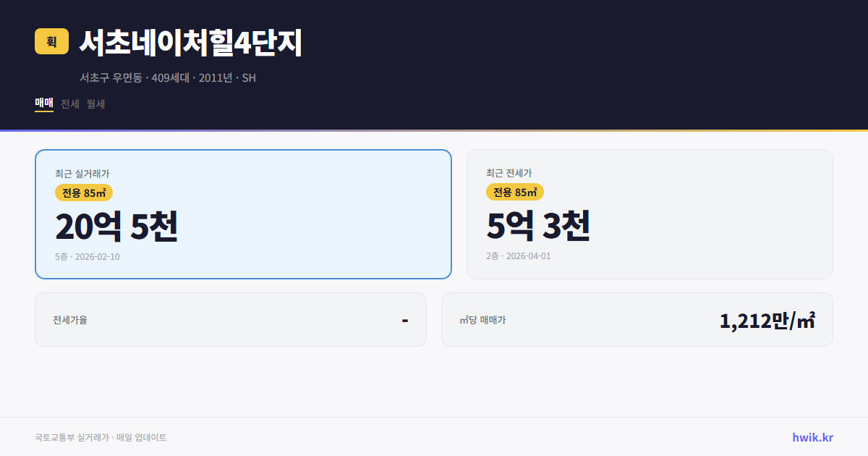Image resolution: width=868 pixels, height=456 pixels.
Task: Select the 전용 85㎡ badge on the jeonse card
Action: point(515,193)
